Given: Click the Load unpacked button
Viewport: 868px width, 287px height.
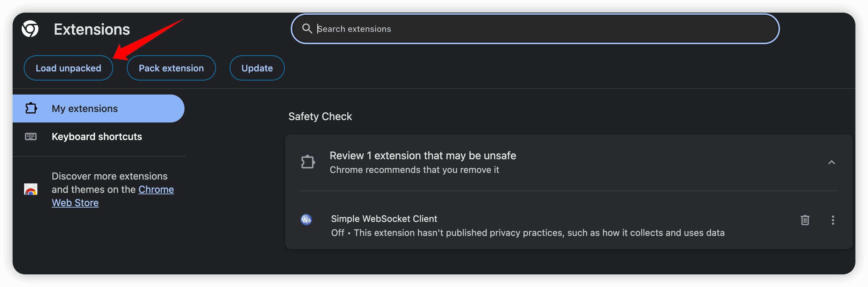Looking at the screenshot, I should click(x=68, y=68).
